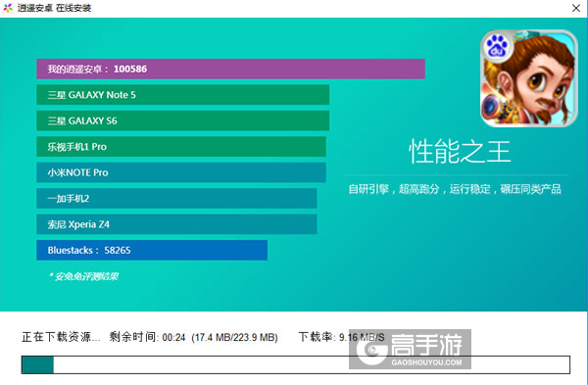
Task: Click the game character app icon
Action: click(529, 78)
